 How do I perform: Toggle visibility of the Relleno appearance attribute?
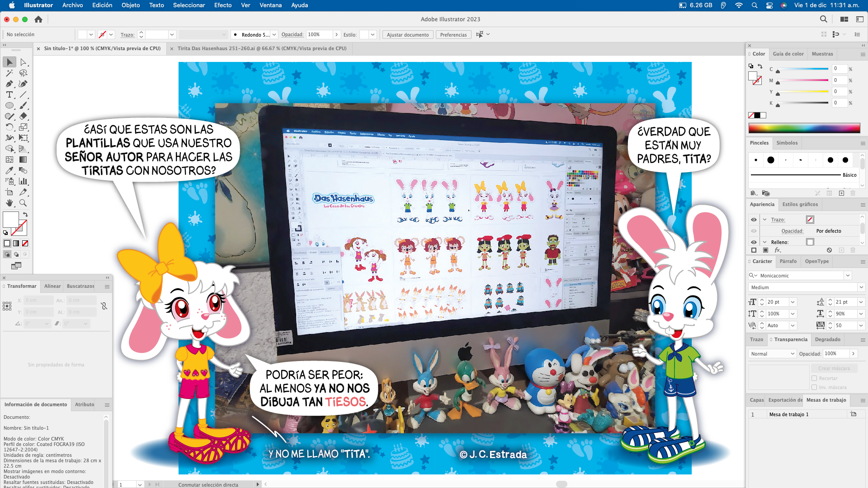[x=754, y=242]
